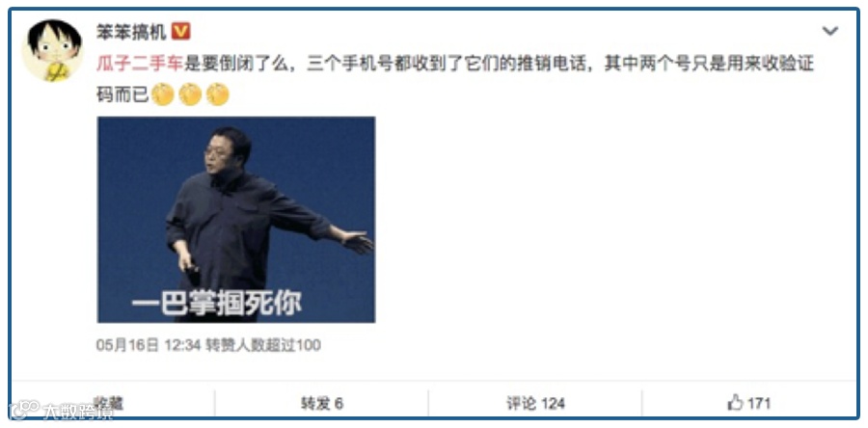868x428 pixels.
Task: Click the last yellow emoji in the post
Action: tap(218, 94)
